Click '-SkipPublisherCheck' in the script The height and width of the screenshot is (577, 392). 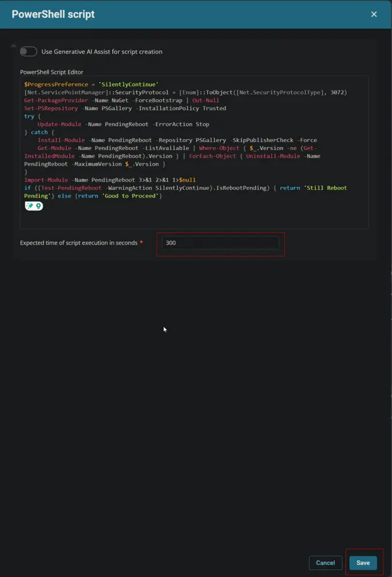click(263, 140)
